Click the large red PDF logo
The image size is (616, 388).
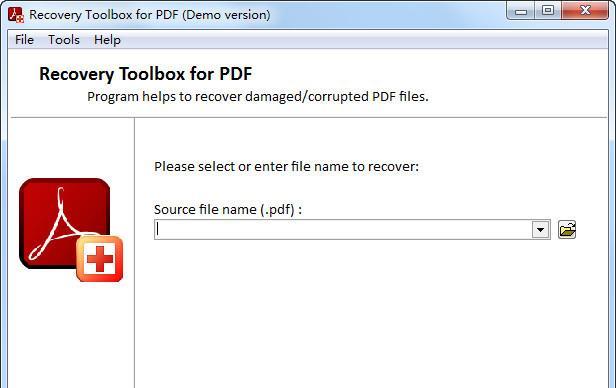pos(64,223)
